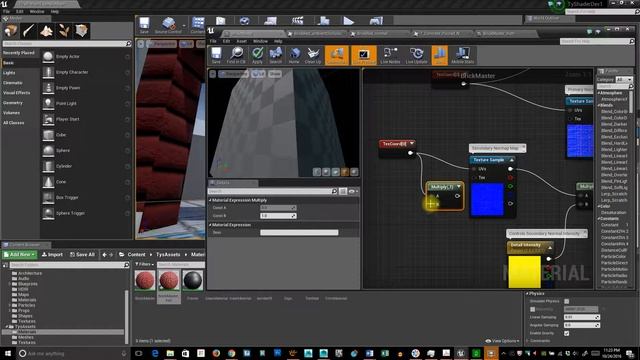Click the Texture Sample UVs input pin
Screen dimensions: 640x360
(x=474, y=169)
